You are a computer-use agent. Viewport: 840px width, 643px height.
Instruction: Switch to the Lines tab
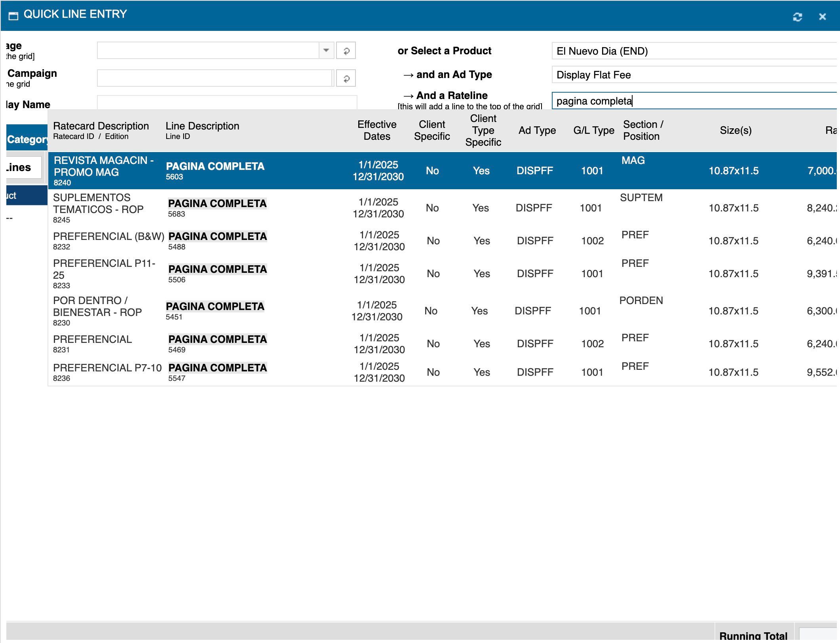(23, 167)
